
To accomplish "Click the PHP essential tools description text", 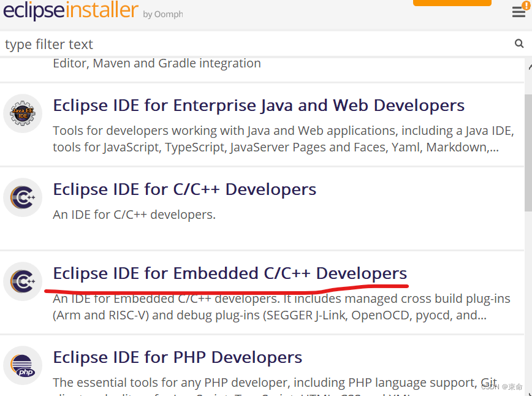I will [x=275, y=386].
